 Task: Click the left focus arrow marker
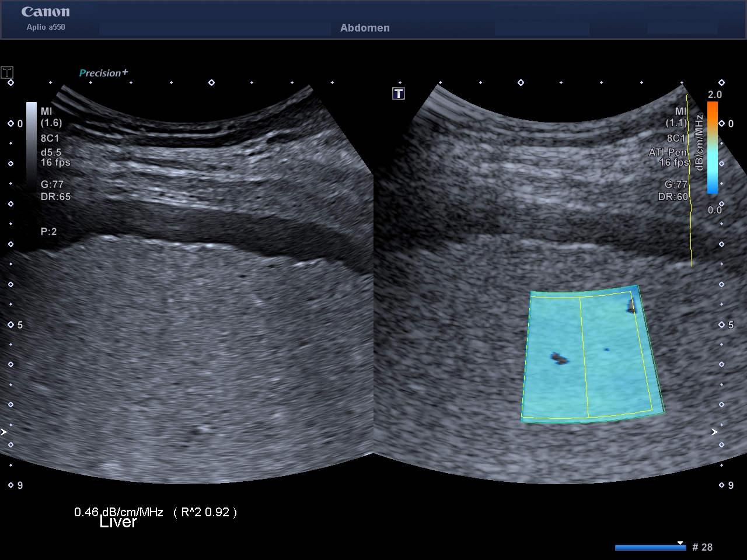(4, 432)
